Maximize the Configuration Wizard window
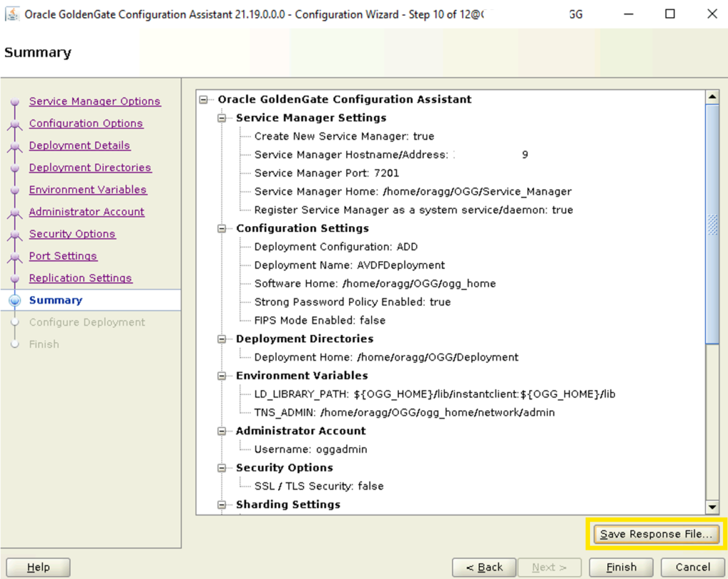 click(670, 14)
